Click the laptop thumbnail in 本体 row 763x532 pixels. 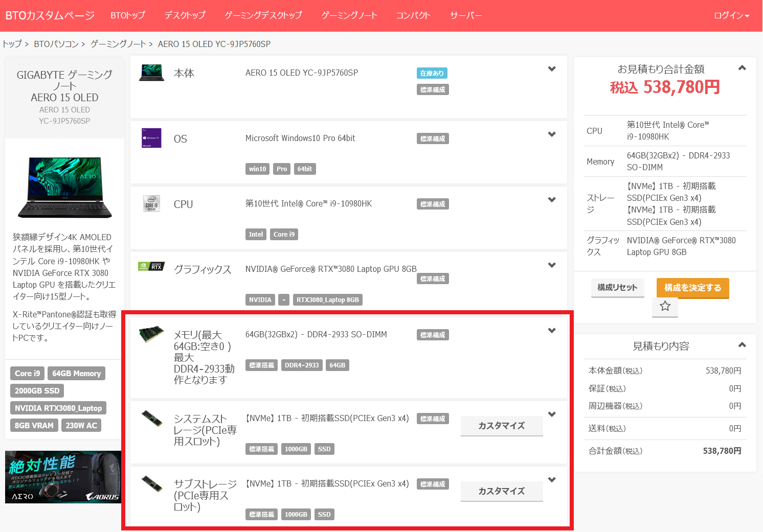point(152,73)
